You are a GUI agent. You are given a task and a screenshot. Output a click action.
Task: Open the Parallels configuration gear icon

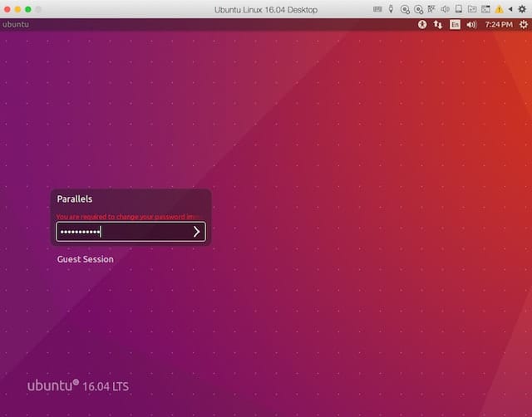[x=521, y=9]
